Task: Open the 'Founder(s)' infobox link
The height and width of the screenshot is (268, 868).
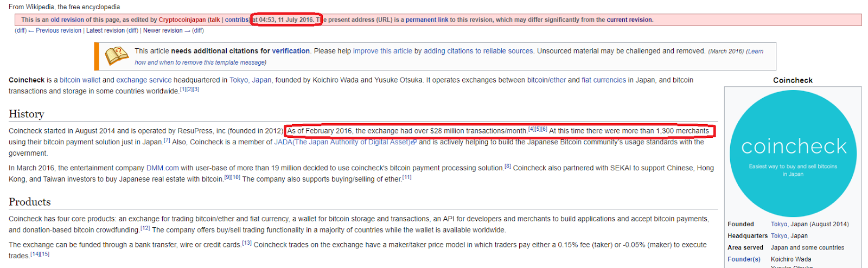Action: pos(744,259)
